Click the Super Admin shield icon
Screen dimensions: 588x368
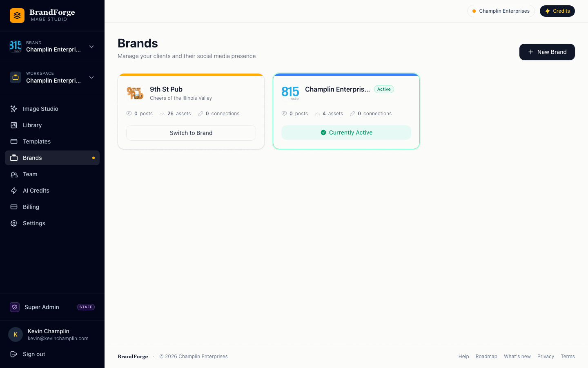point(15,307)
